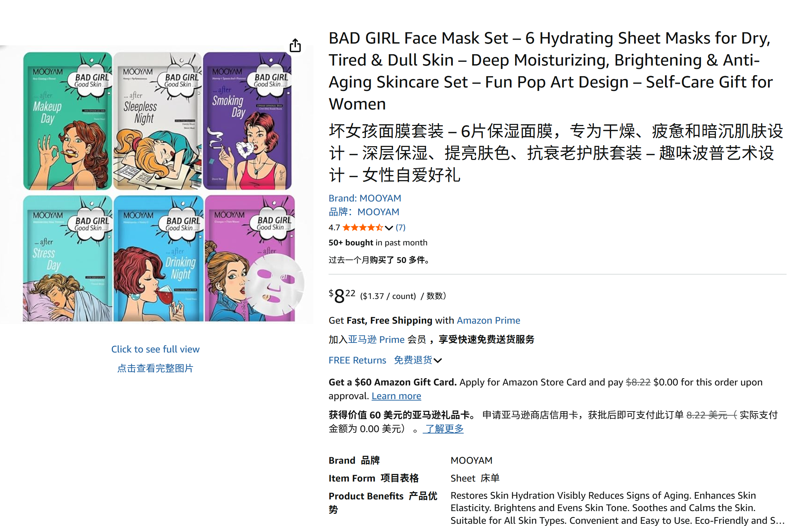Click the after Drinking Night mask image
This screenshot has height=532, width=802.
pos(159,258)
